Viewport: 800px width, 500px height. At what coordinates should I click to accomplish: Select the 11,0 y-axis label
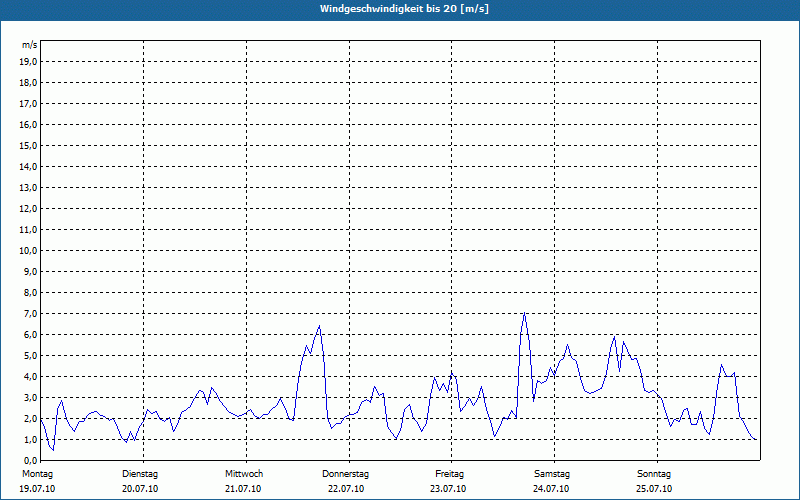pyautogui.click(x=28, y=230)
